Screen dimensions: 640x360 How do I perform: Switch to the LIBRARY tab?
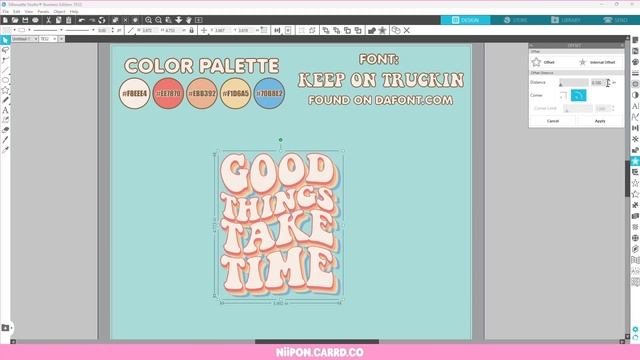(x=565, y=20)
